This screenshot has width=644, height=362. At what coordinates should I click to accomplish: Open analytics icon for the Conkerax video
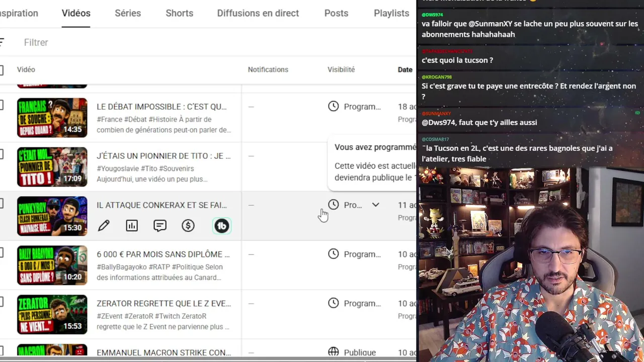pyautogui.click(x=132, y=226)
